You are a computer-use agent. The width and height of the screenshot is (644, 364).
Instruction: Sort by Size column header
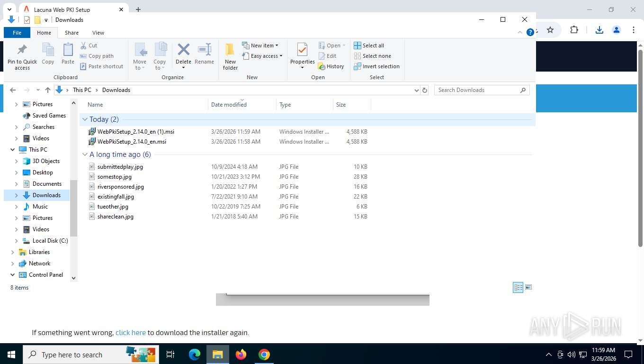point(352,105)
